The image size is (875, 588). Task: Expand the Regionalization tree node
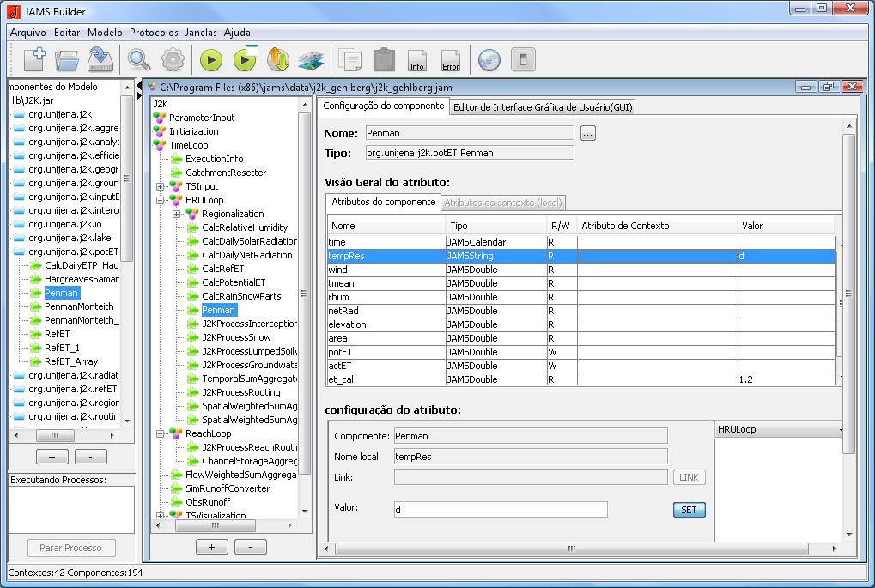pos(177,214)
